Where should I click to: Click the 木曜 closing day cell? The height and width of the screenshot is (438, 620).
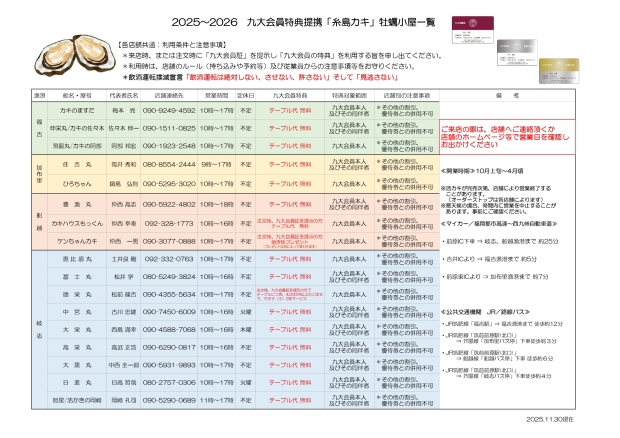coord(246,329)
